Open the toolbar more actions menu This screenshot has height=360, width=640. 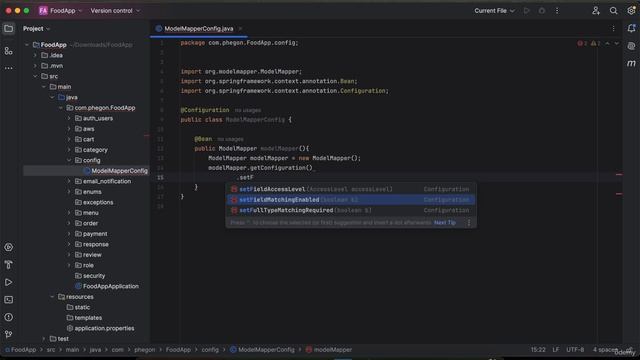pyautogui.click(x=557, y=11)
